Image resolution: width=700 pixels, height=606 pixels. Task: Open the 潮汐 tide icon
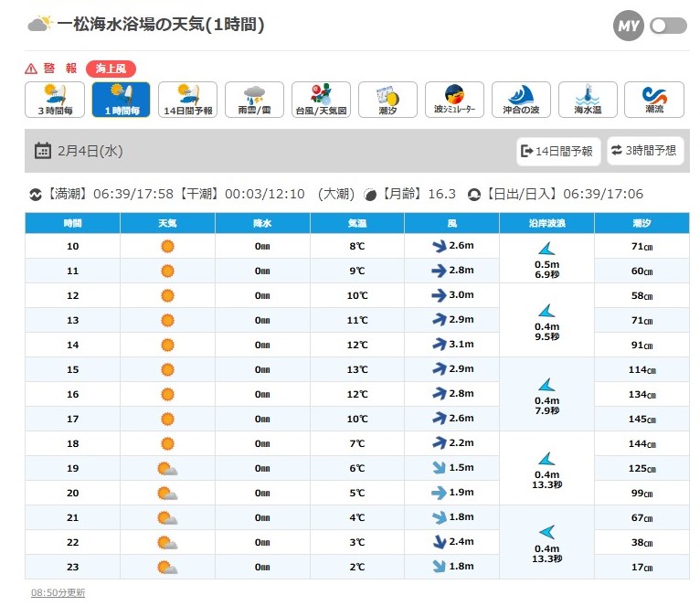[387, 100]
